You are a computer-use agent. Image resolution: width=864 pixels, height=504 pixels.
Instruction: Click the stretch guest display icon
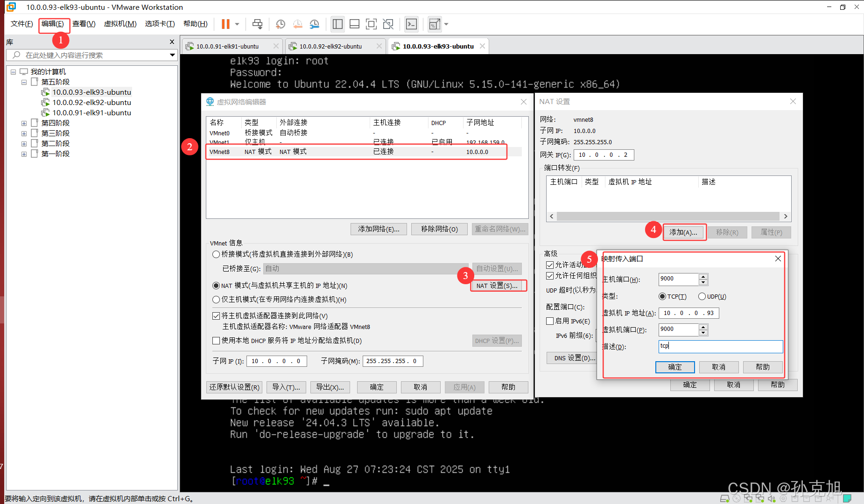[x=435, y=24]
